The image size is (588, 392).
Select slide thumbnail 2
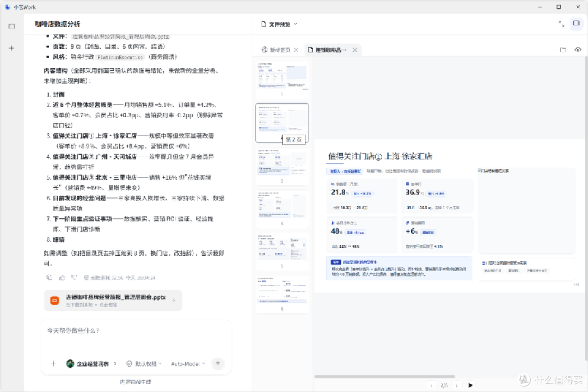point(282,122)
